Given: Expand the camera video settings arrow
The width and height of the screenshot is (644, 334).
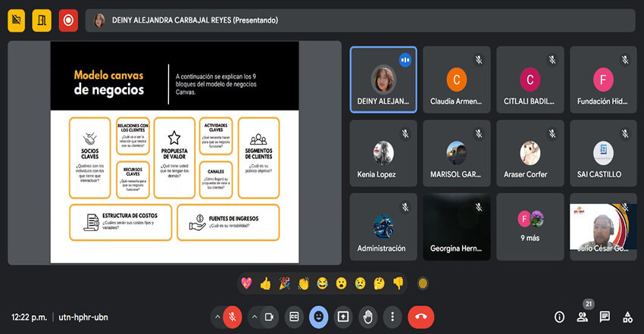Looking at the screenshot, I should pos(254,317).
